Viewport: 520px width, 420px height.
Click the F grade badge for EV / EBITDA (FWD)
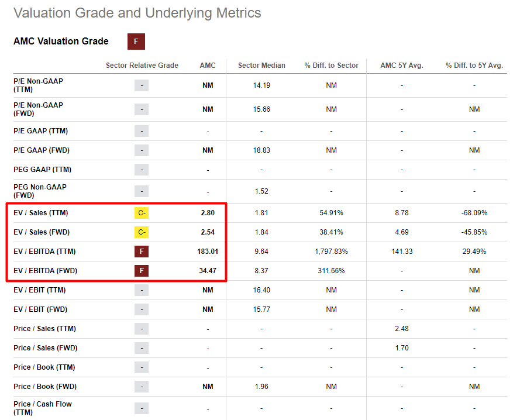click(x=142, y=271)
